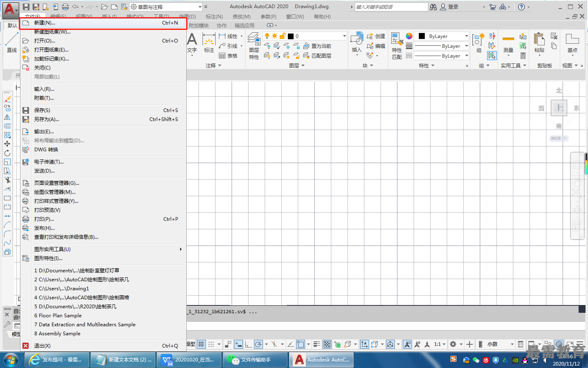The height and width of the screenshot is (368, 588).
Task: Click the Autodesk App Store cart icon
Action: [x=493, y=7]
